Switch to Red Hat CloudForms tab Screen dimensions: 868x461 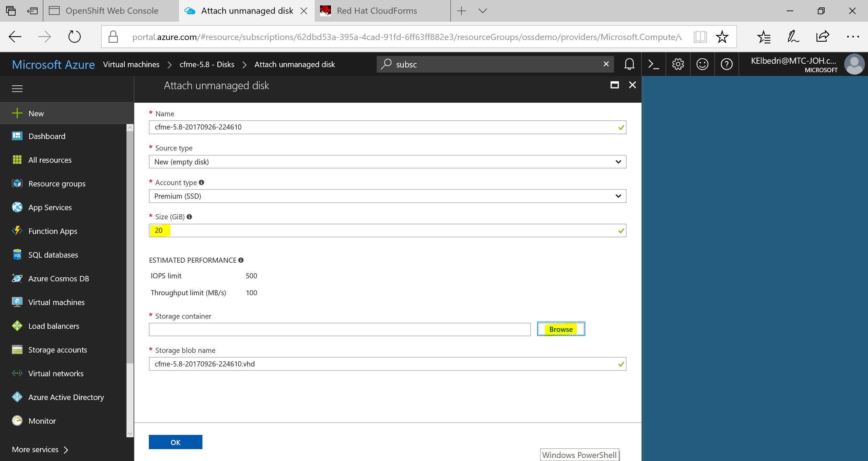click(x=376, y=11)
